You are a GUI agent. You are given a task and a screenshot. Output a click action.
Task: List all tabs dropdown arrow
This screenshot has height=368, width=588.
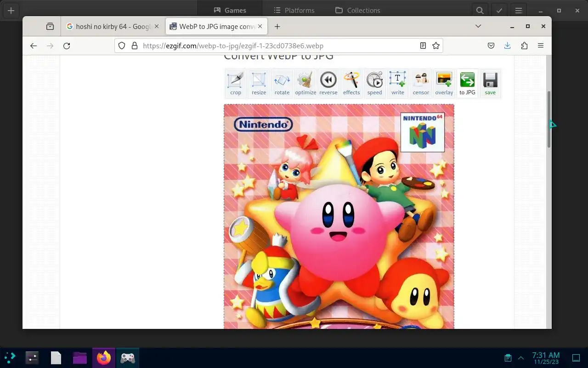[x=478, y=26]
